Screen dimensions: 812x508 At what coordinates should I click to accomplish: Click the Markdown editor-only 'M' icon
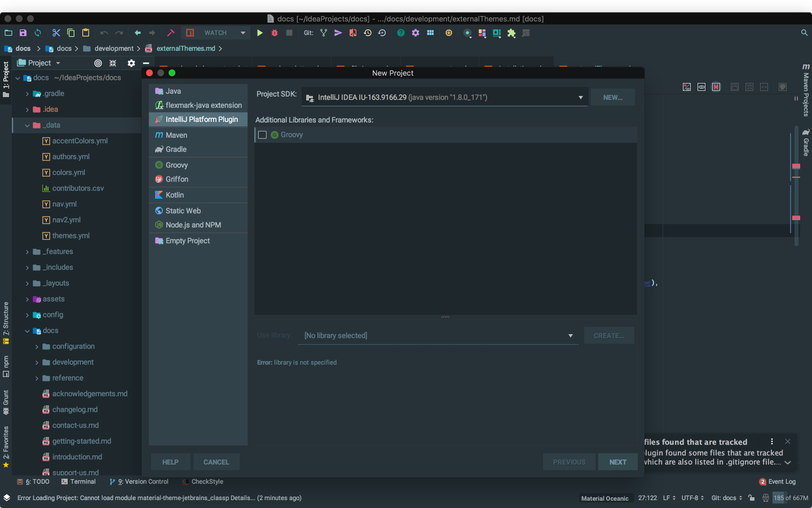(x=716, y=87)
